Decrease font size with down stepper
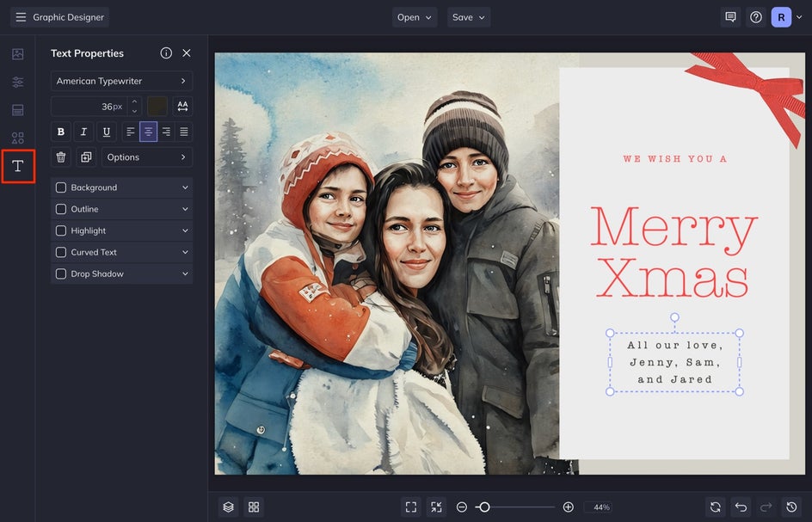Screen dimensions: 812x522 tap(135, 111)
